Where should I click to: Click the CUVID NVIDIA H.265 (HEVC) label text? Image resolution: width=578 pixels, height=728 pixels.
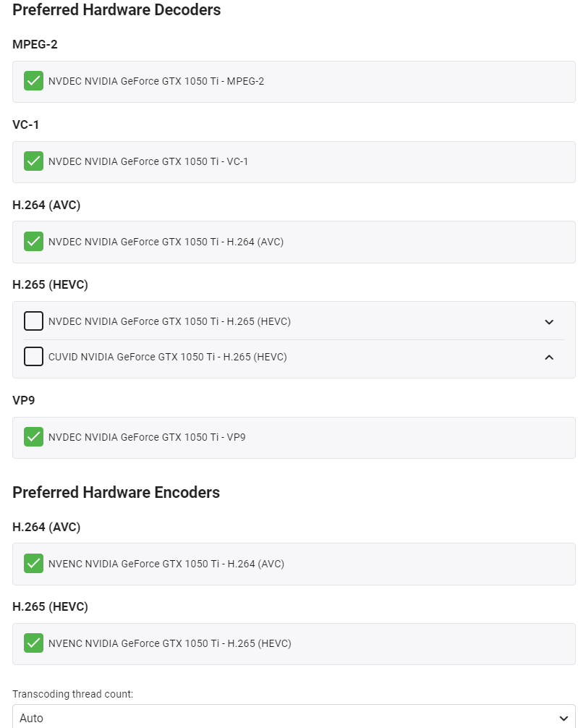tap(168, 357)
